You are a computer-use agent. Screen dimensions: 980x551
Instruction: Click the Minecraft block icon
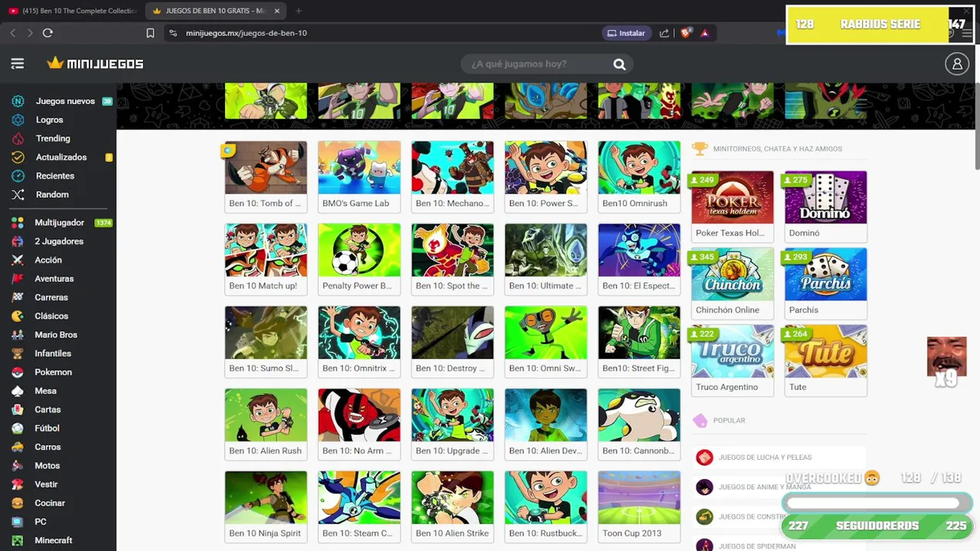(x=18, y=540)
